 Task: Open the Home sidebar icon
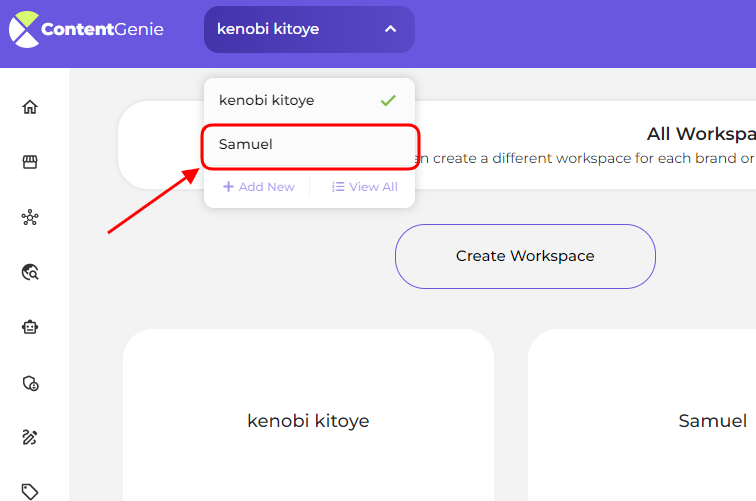(x=30, y=107)
